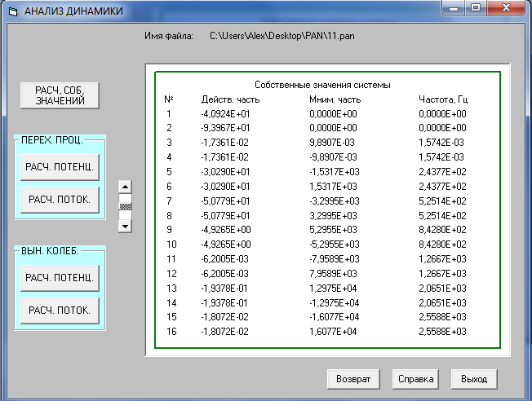Click the application icon in title bar

point(13,12)
